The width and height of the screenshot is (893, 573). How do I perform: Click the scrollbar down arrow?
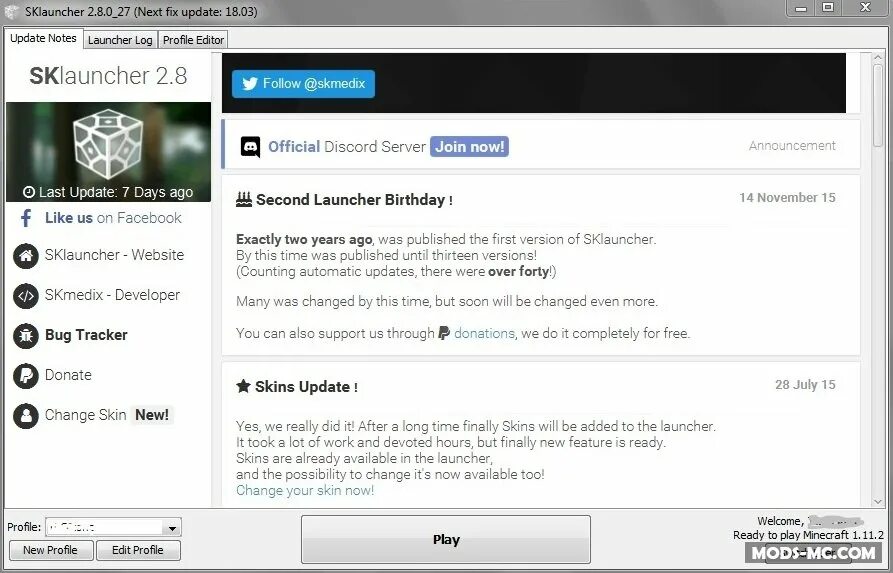pyautogui.click(x=878, y=501)
